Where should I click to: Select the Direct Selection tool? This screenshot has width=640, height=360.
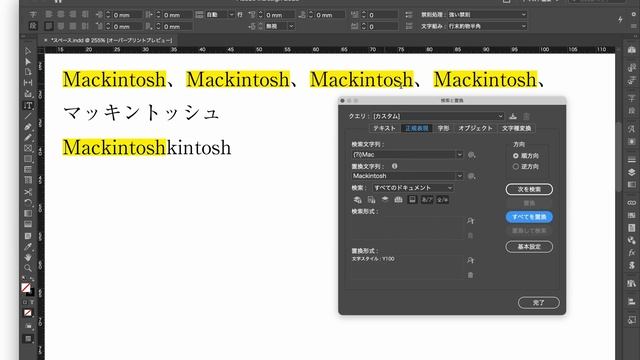tap(28, 62)
